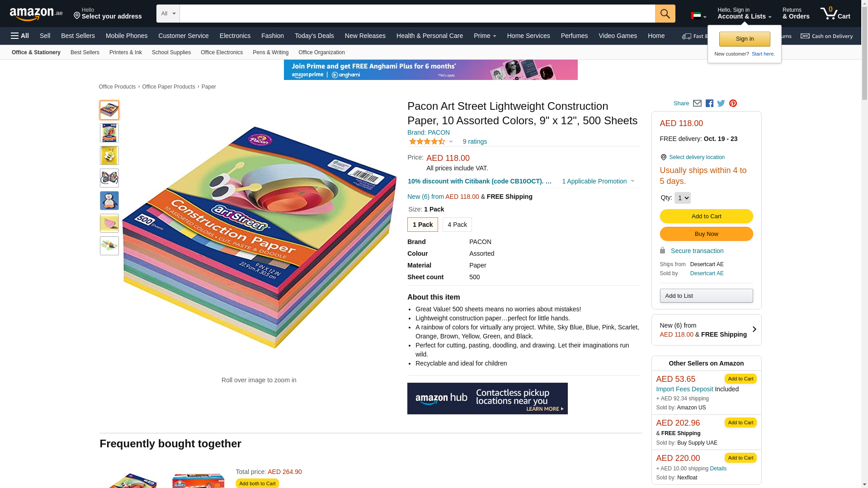
Task: Click inside the Amazon search field
Action: pyautogui.click(x=417, y=14)
